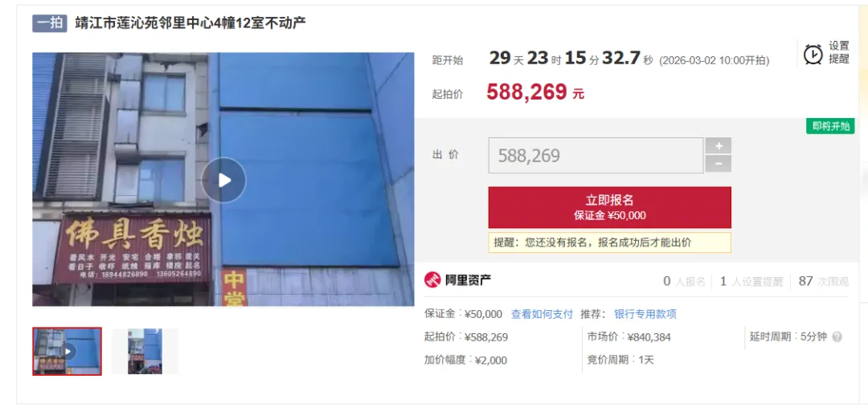This screenshot has width=868, height=412.
Task: Click the 1 人设置提醒 count
Action: pos(751,281)
